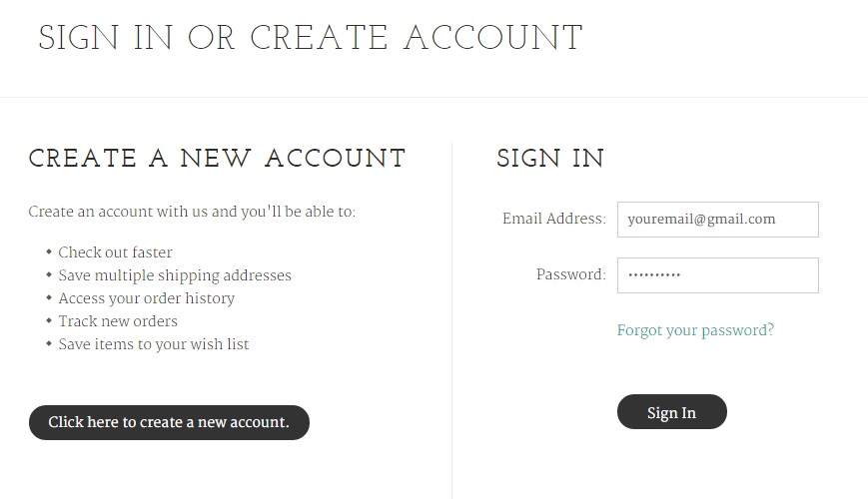Select 'Save multiple shipping addresses' list item
Image resolution: width=868 pixels, height=499 pixels.
175,275
